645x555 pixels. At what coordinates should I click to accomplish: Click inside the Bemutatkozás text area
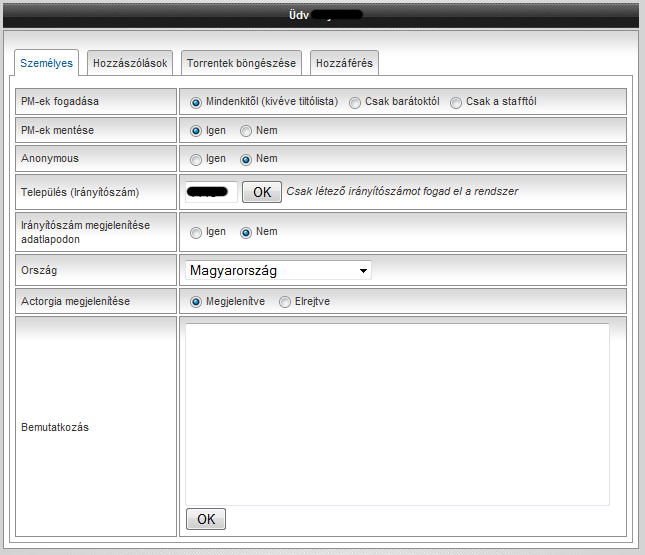[x=397, y=414]
